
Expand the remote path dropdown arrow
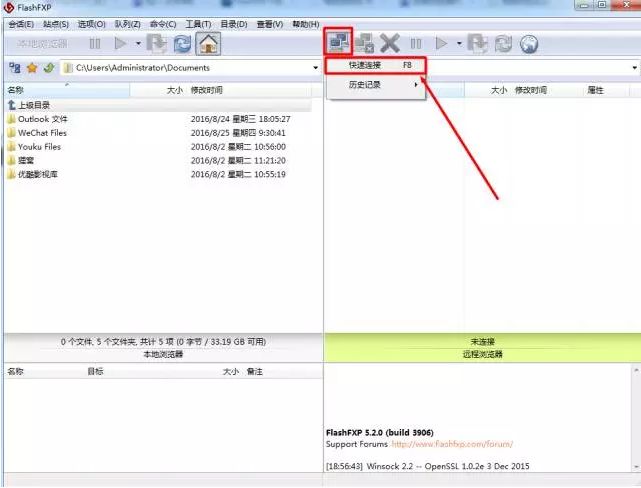pyautogui.click(x=634, y=68)
